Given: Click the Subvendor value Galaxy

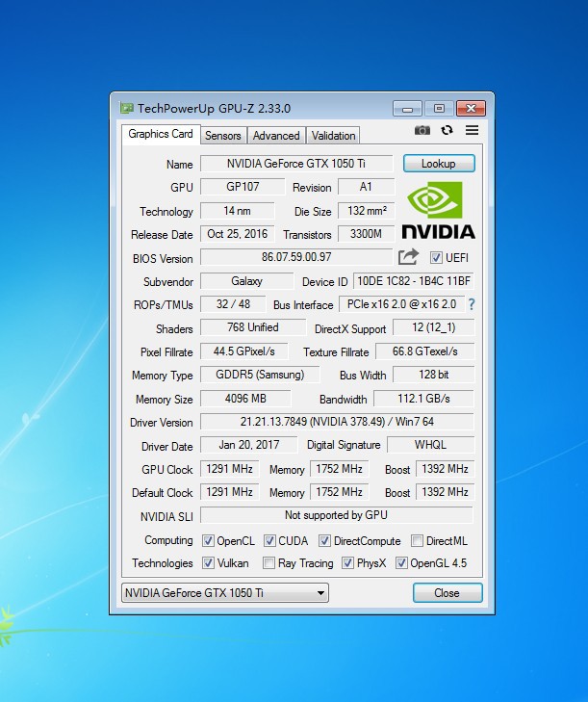Looking at the screenshot, I should pyautogui.click(x=246, y=281).
